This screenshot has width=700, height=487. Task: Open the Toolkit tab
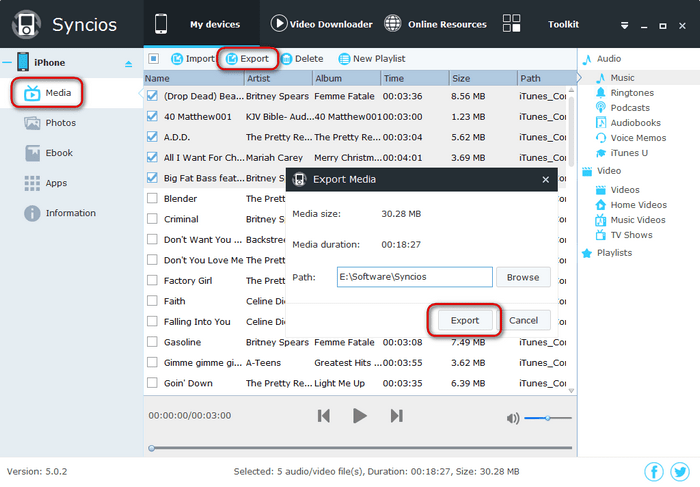coord(541,24)
